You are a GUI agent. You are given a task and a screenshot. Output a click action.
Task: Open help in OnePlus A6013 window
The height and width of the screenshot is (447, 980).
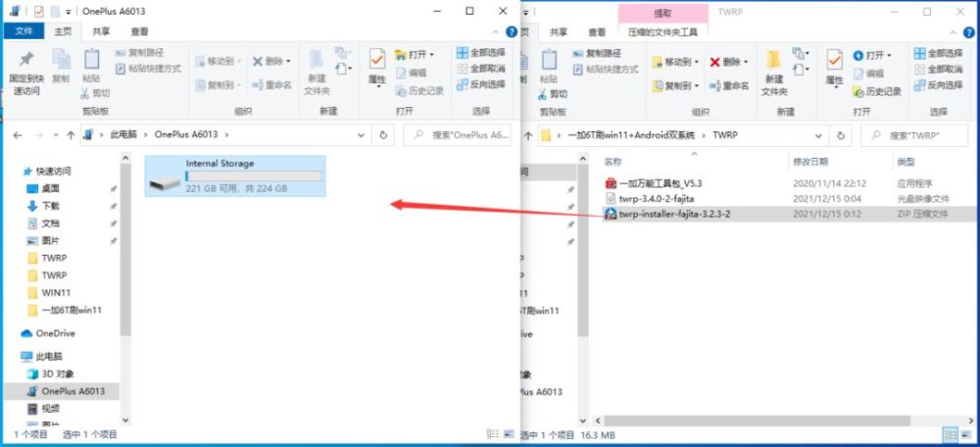pos(512,31)
